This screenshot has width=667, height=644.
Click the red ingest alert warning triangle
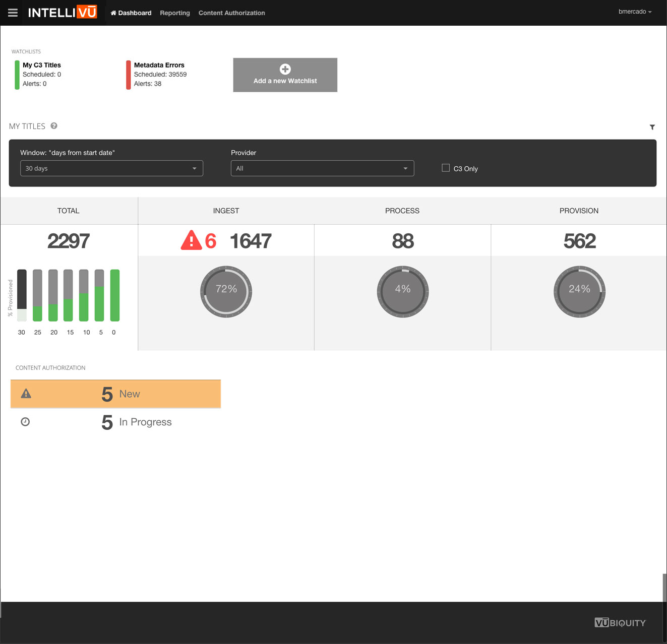click(x=191, y=240)
